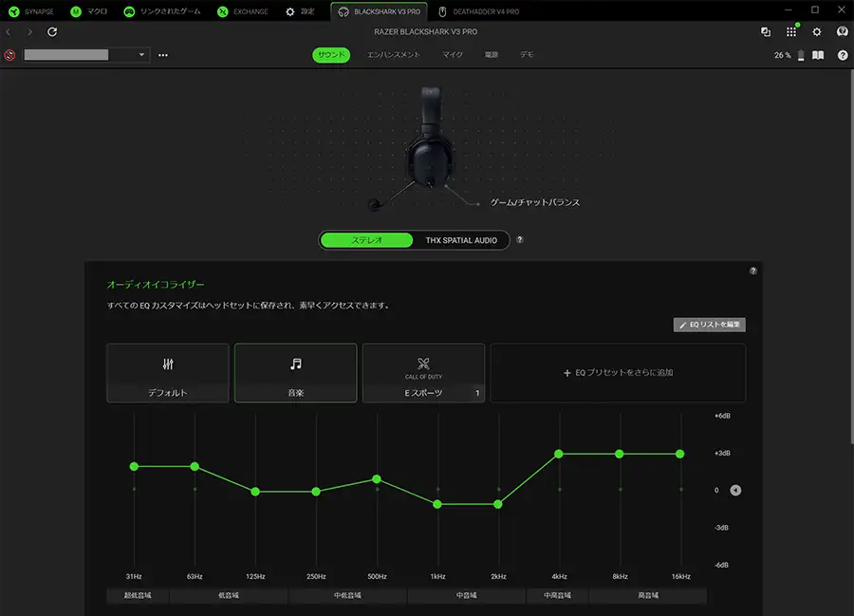Click the battery level icon
This screenshot has width=854, height=616.
(x=801, y=55)
